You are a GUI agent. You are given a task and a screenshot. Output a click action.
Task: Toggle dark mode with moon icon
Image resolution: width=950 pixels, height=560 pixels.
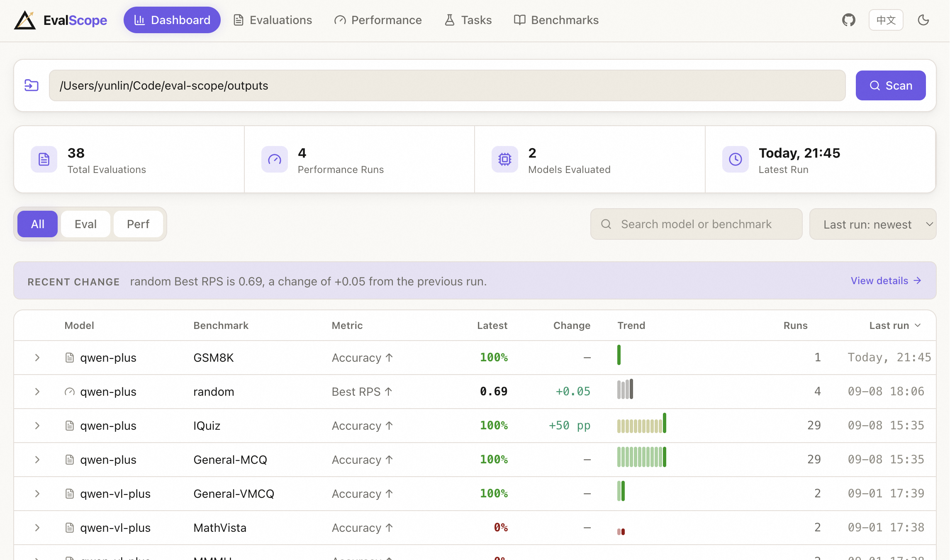pyautogui.click(x=923, y=20)
